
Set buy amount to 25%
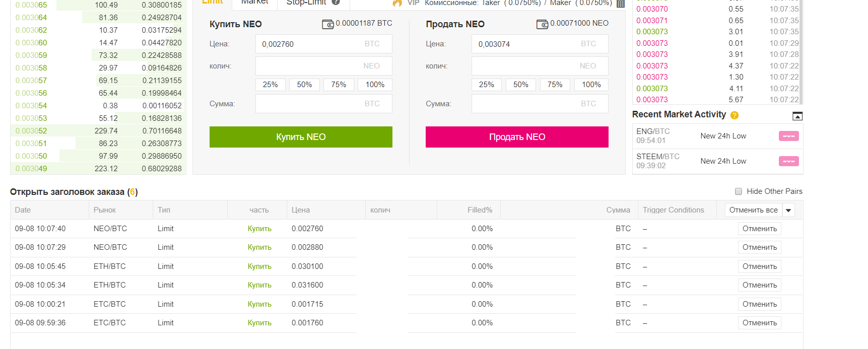click(x=271, y=85)
